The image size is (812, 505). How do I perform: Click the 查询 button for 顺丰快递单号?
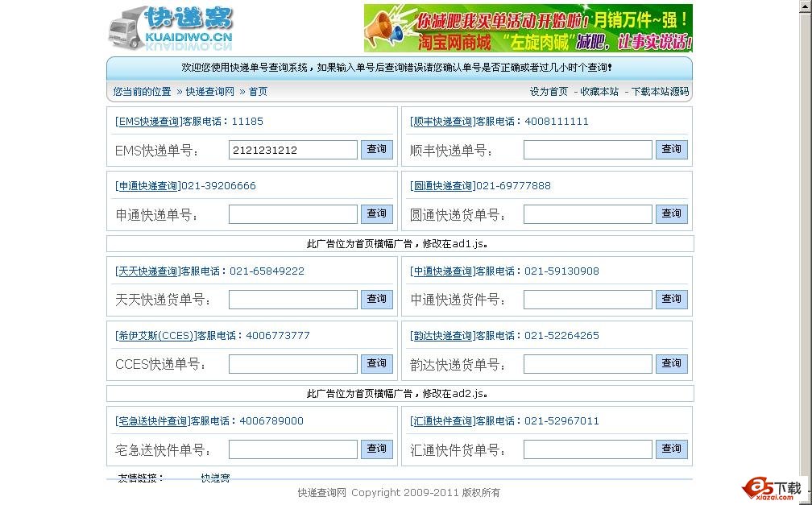[x=671, y=149]
